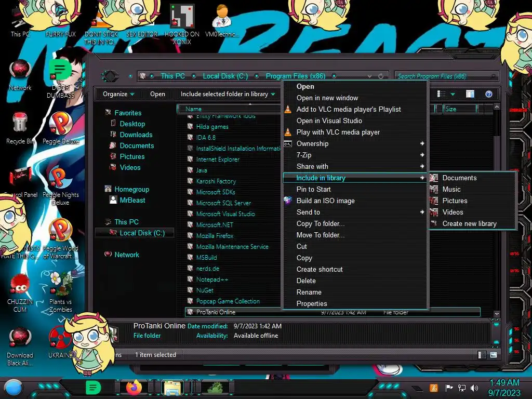Click the green document app taskbar icon
Viewport: 532px width, 399px height.
(93, 388)
